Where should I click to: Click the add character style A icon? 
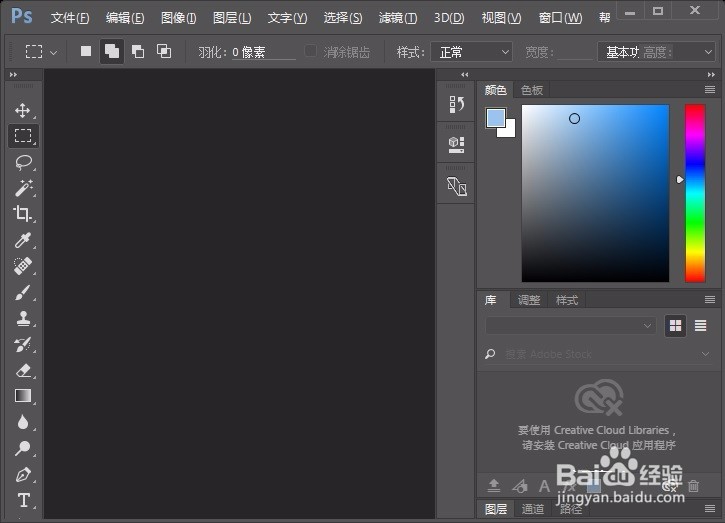pos(545,486)
